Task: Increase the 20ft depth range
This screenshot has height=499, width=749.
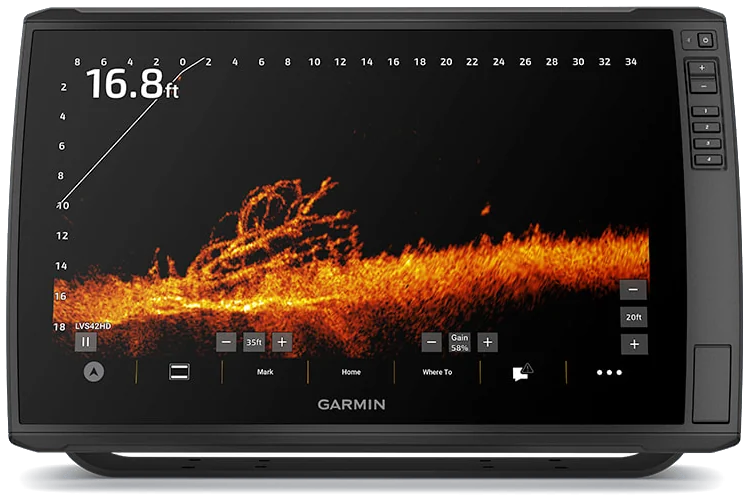Action: pos(634,344)
